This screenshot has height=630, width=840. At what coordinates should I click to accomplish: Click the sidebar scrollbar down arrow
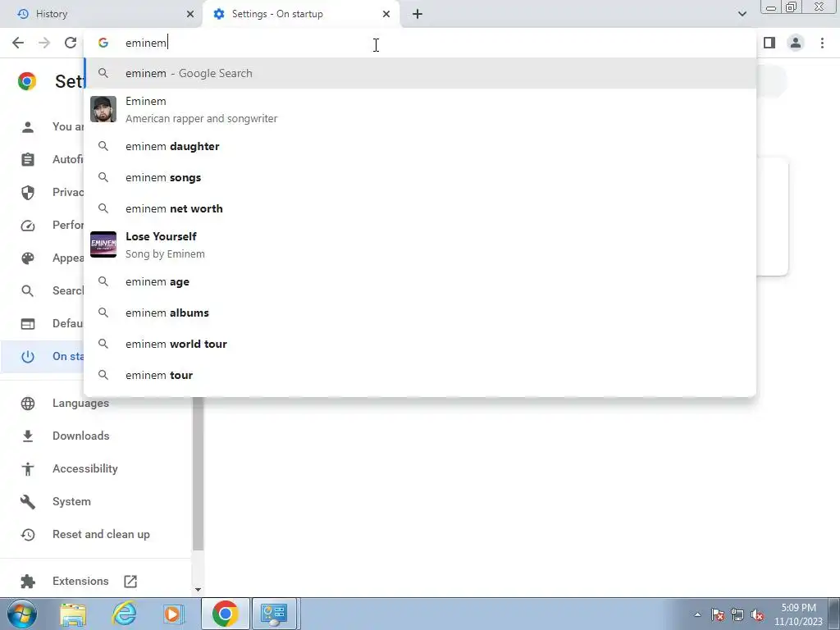(198, 589)
